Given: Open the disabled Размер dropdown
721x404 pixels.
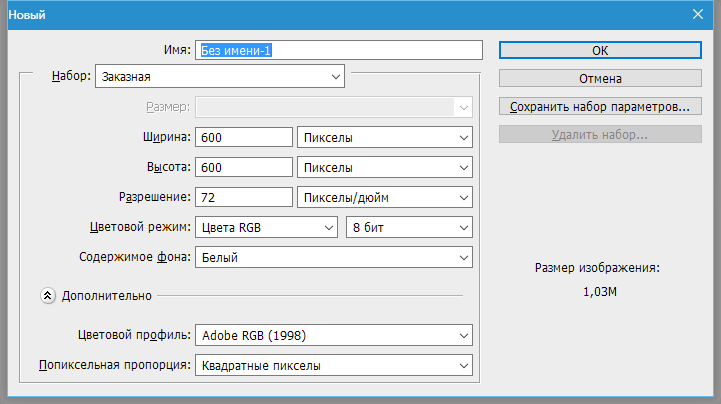Looking at the screenshot, I should tap(334, 107).
